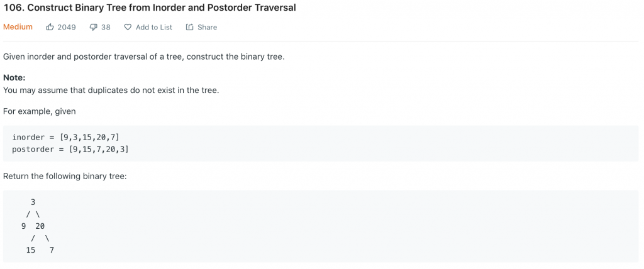
Task: Click node 9 in the tree diagram
Action: 24,226
